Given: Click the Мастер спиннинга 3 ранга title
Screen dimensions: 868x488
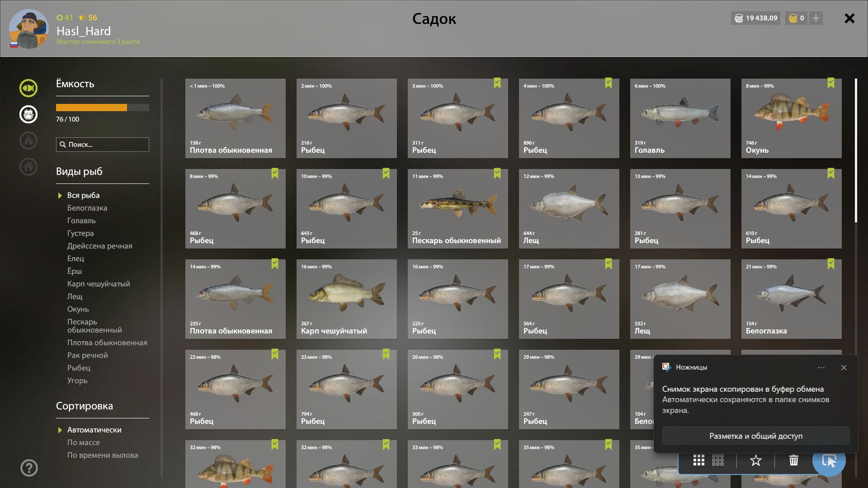Looking at the screenshot, I should [x=98, y=42].
